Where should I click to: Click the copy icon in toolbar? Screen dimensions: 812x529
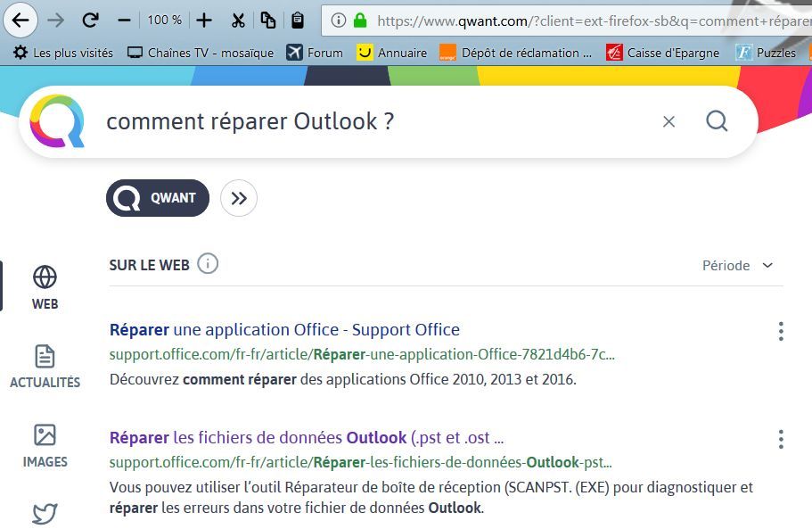267,21
